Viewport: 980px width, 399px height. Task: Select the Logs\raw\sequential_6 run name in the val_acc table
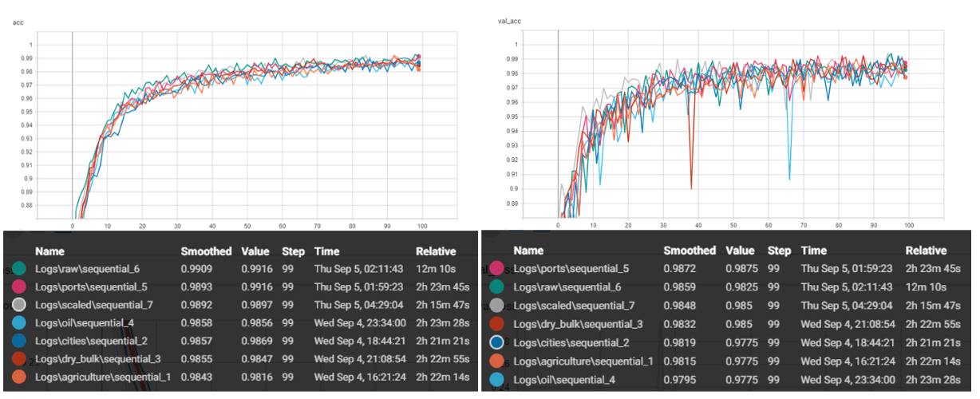pyautogui.click(x=564, y=288)
